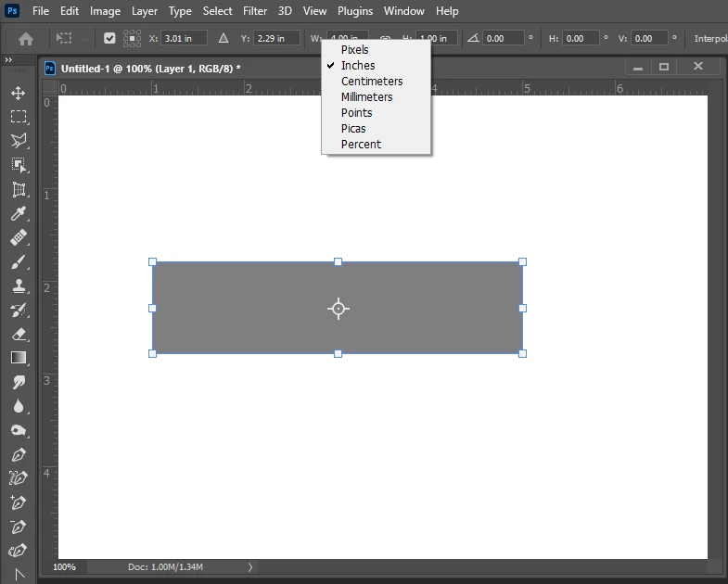728x584 pixels.
Task: Choose Millimeters from units menu
Action: tap(377, 97)
